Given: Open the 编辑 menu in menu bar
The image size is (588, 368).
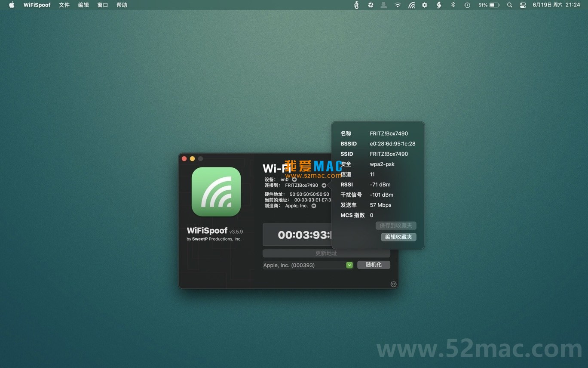Looking at the screenshot, I should click(83, 5).
